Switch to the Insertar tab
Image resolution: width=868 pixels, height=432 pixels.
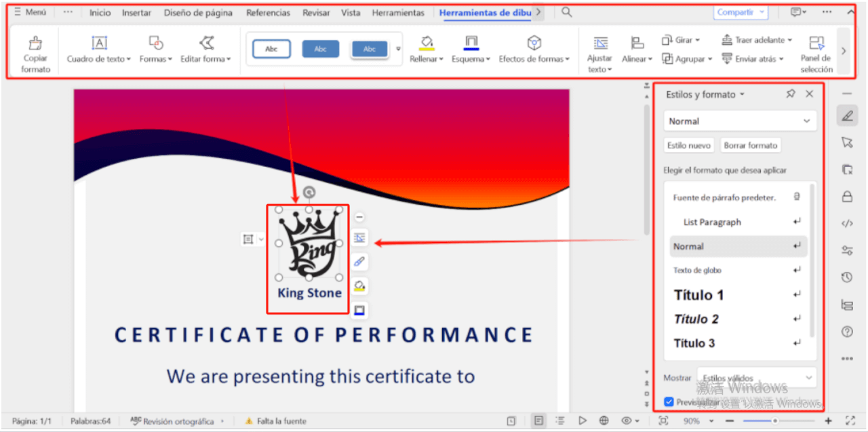(136, 13)
